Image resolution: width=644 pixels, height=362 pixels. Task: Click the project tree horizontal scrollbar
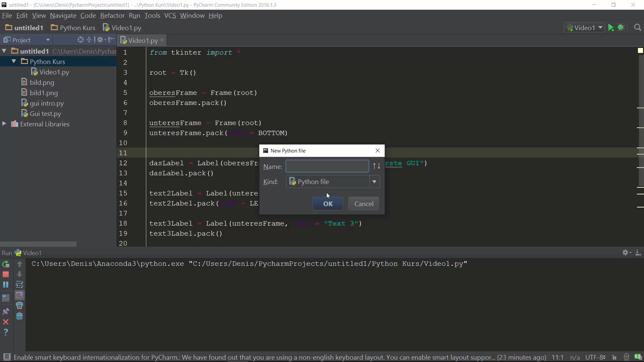(38, 244)
